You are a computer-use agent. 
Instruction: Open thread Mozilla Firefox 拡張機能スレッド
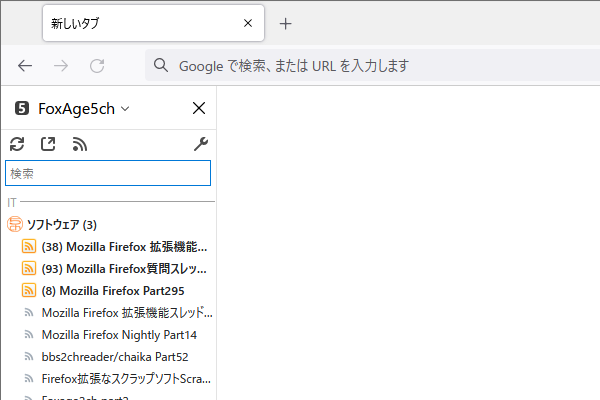click(127, 313)
